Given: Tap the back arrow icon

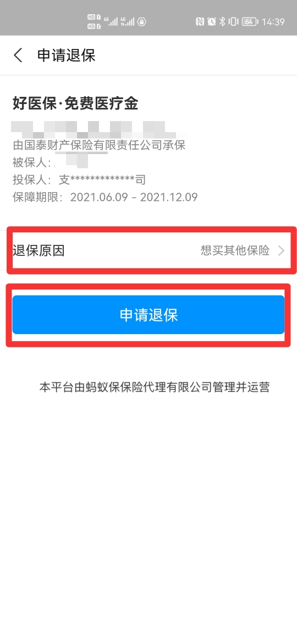Looking at the screenshot, I should coord(18,55).
